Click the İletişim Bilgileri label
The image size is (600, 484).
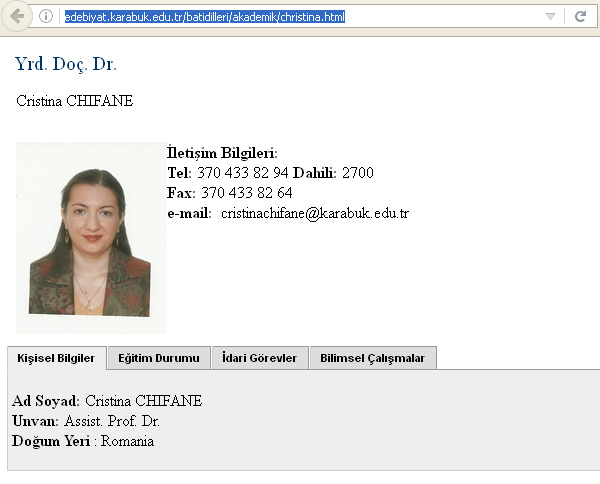point(222,153)
